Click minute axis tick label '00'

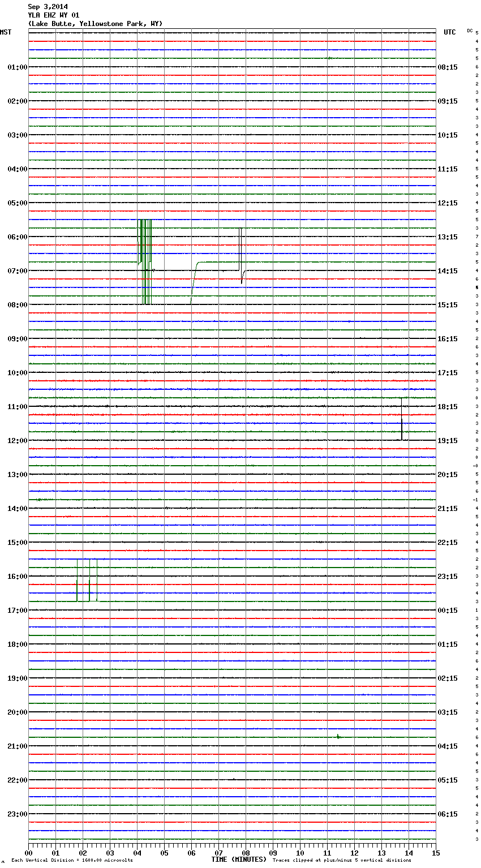click(x=28, y=853)
